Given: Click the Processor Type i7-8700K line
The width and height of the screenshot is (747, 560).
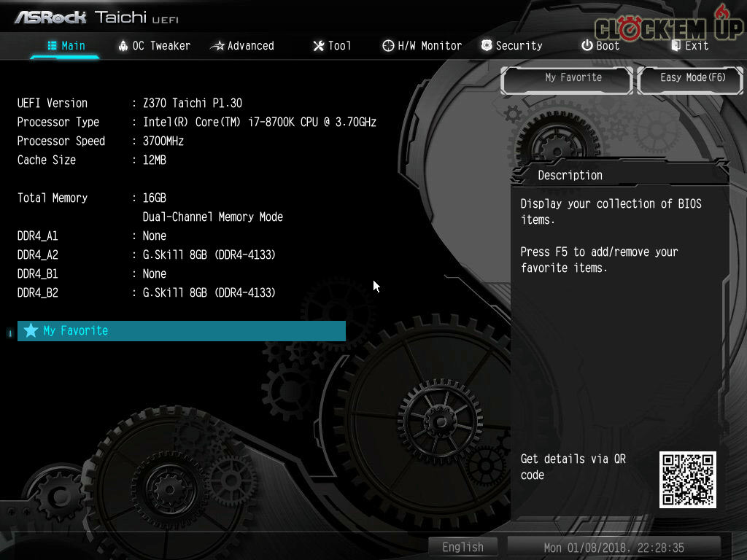Looking at the screenshot, I should [x=258, y=122].
